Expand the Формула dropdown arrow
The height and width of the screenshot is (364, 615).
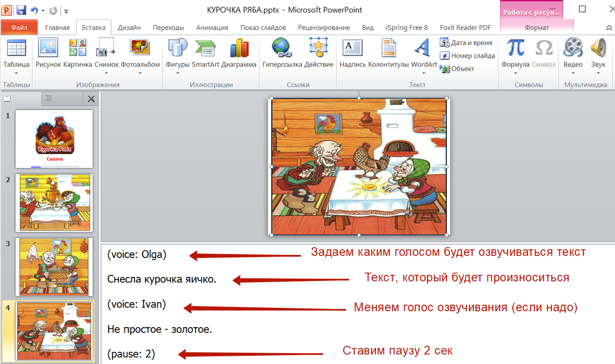(515, 73)
